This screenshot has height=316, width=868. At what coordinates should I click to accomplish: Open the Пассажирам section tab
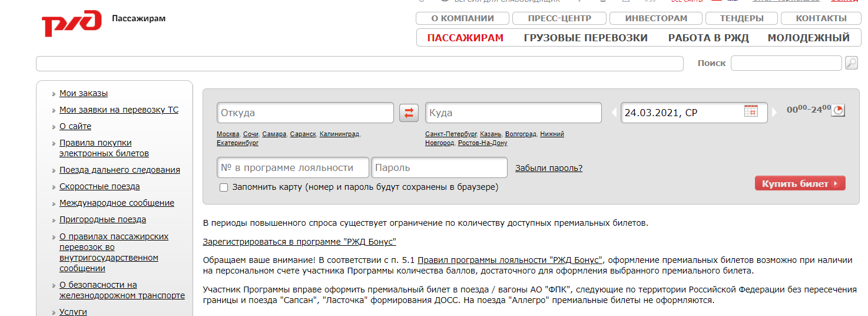465,38
